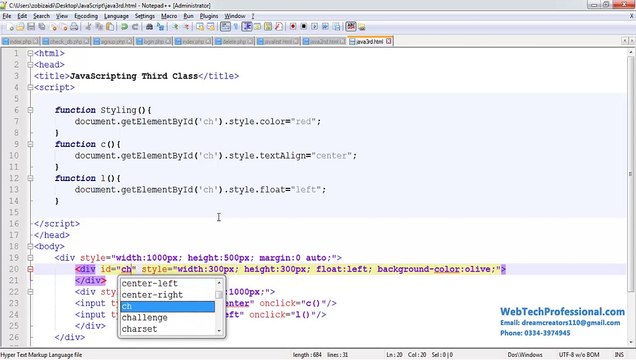Click the Replace toolbar icon
Viewport: 636px width, 360px height.
click(x=161, y=27)
